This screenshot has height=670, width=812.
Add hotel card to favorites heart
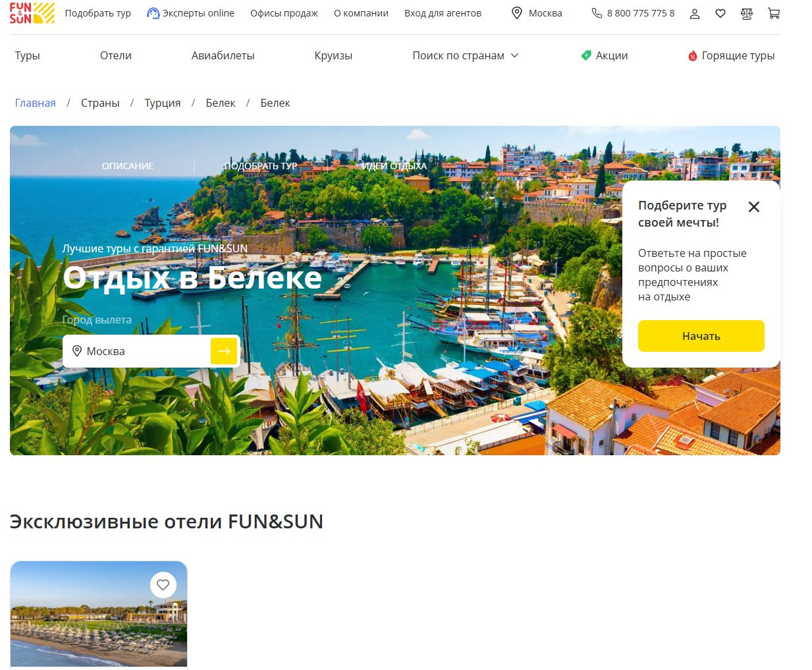click(163, 585)
